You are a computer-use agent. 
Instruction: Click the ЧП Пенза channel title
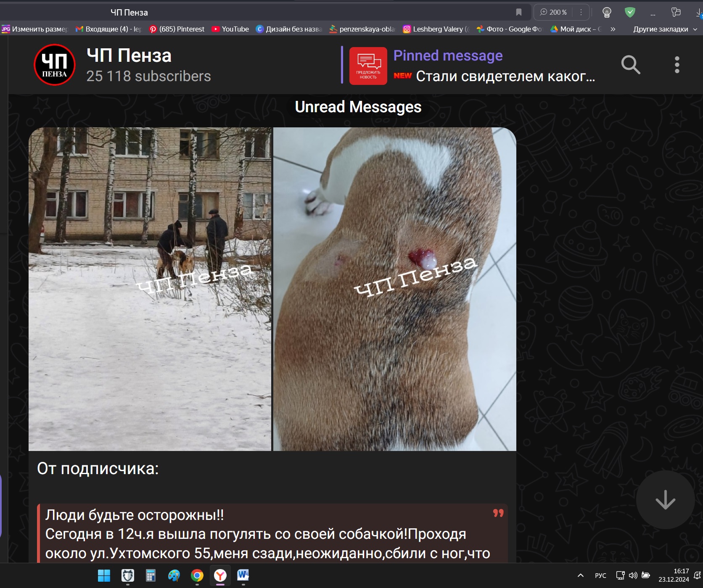(129, 55)
